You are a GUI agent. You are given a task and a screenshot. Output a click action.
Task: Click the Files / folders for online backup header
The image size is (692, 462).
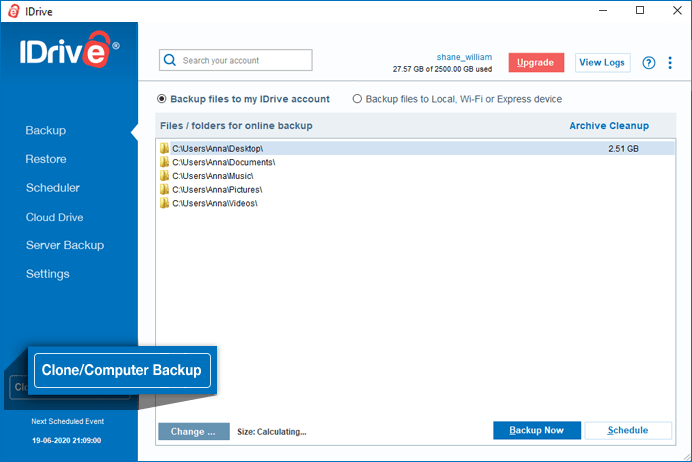[x=236, y=126]
